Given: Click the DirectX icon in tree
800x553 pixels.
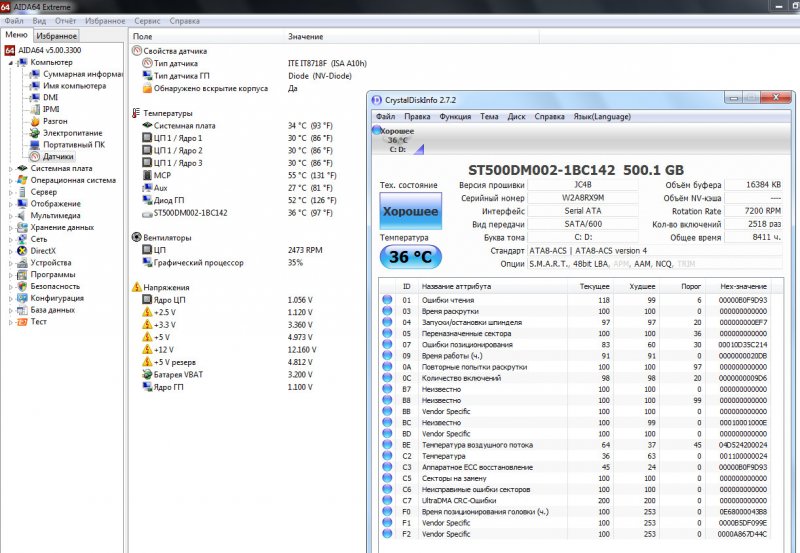Looking at the screenshot, I should coord(22,251).
